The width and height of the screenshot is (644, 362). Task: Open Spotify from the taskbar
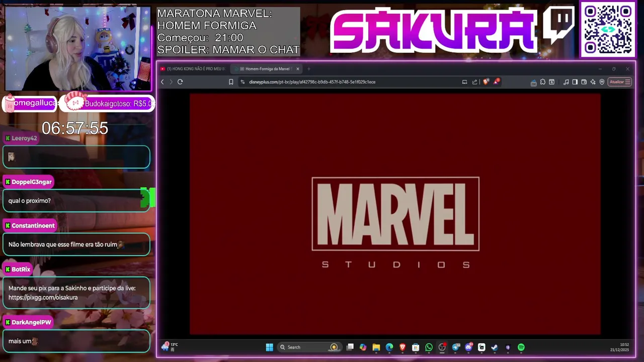521,347
